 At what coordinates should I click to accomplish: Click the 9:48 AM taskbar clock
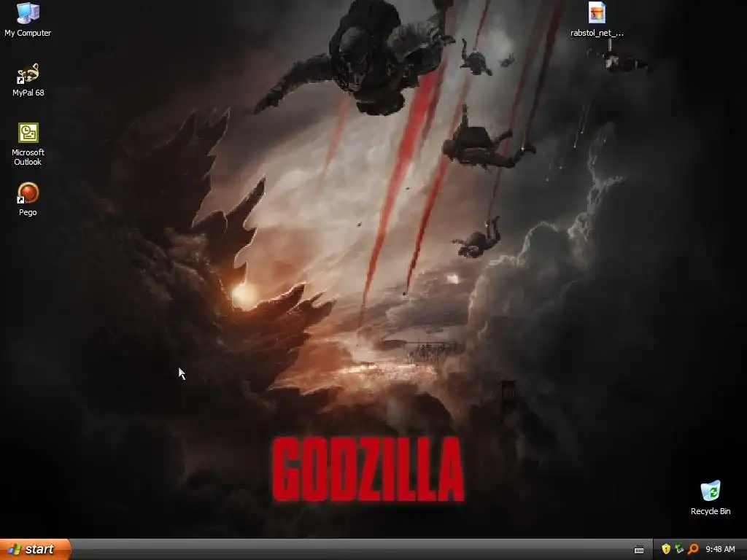point(720,549)
